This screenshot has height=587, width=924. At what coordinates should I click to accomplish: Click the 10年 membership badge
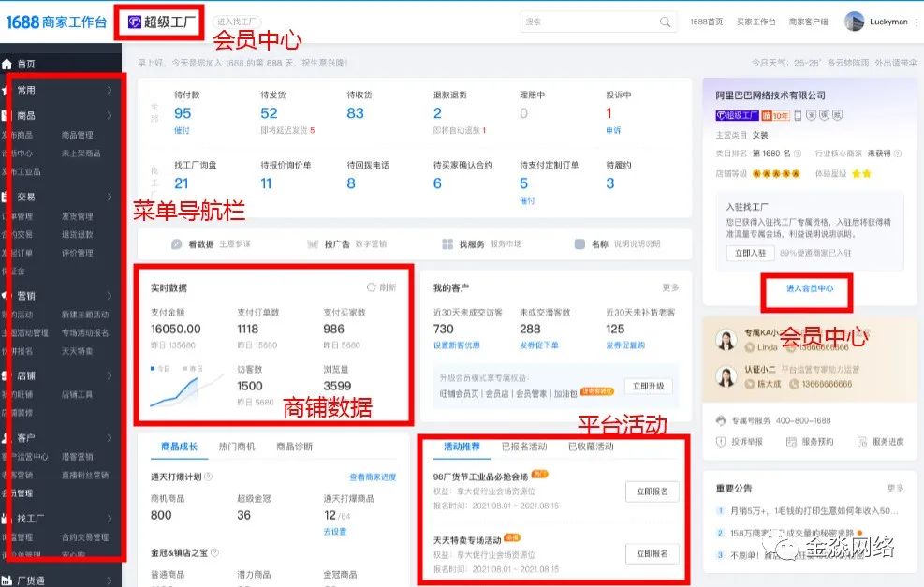(775, 115)
